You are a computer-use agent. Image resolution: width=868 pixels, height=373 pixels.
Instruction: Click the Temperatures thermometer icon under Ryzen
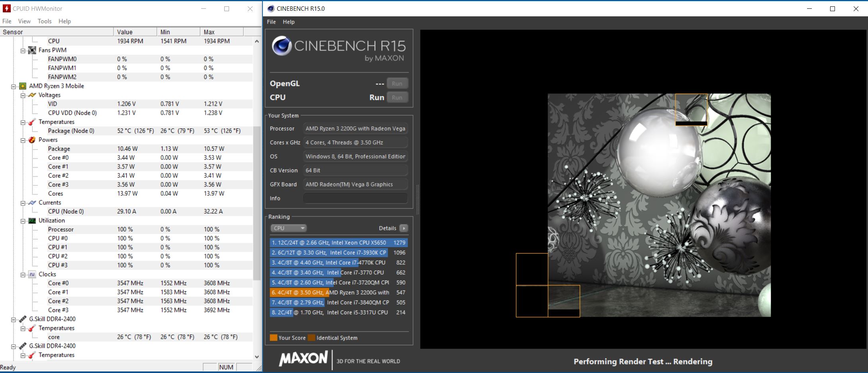click(32, 122)
